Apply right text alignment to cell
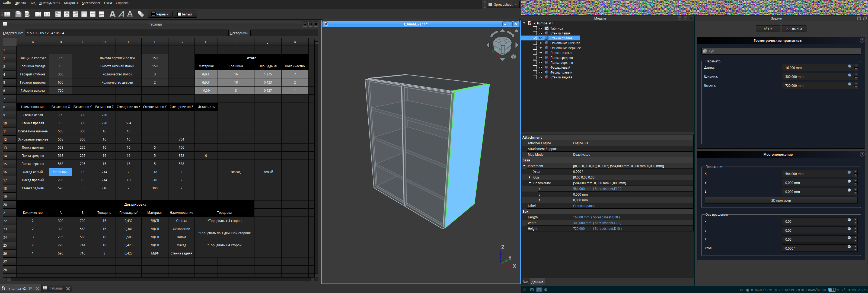Image resolution: width=868 pixels, height=293 pixels. (75, 14)
